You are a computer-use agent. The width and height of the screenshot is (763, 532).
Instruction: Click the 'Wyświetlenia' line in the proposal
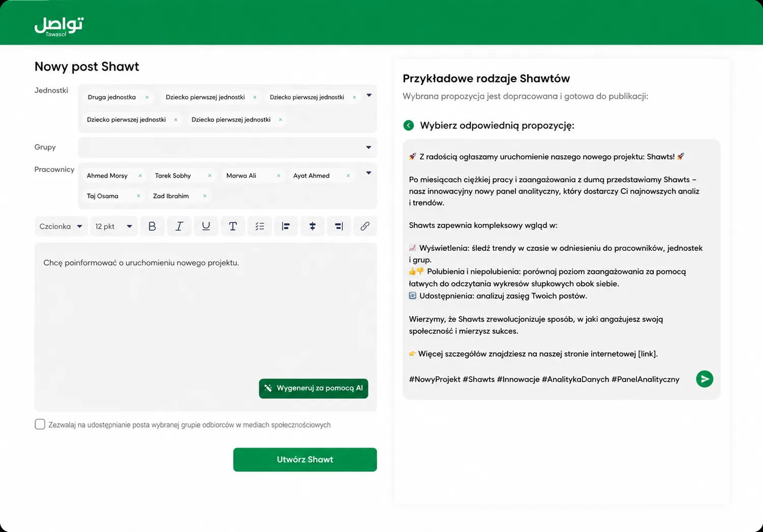point(556,254)
